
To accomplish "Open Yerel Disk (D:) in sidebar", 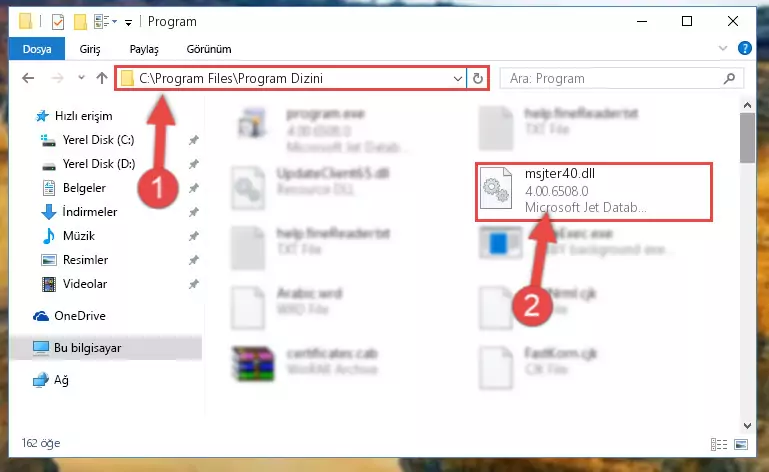I will (99, 164).
